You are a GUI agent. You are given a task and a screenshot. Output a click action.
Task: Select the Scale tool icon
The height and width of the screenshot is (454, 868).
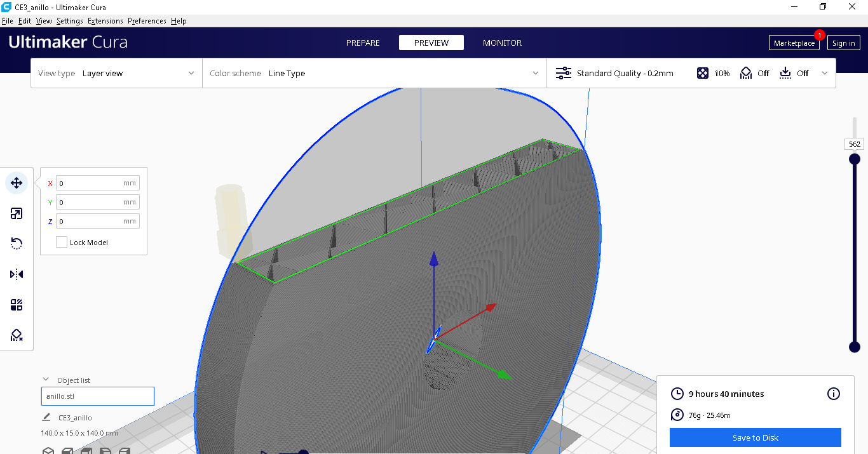click(x=17, y=213)
